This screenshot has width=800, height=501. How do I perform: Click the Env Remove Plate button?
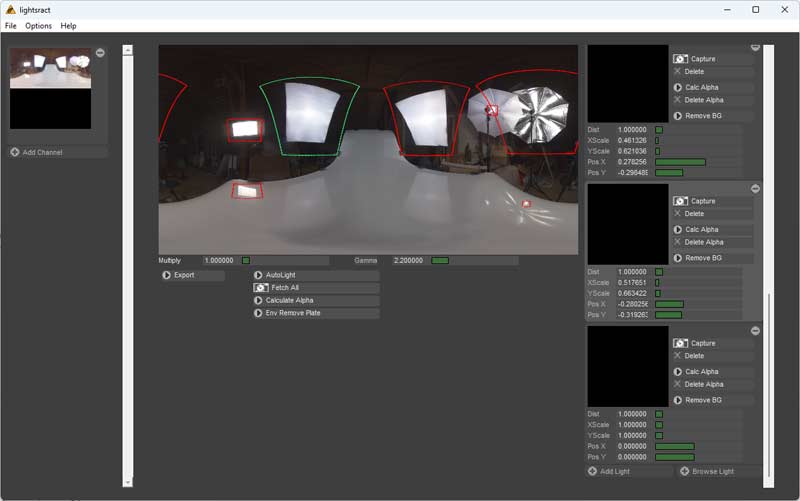(x=315, y=313)
